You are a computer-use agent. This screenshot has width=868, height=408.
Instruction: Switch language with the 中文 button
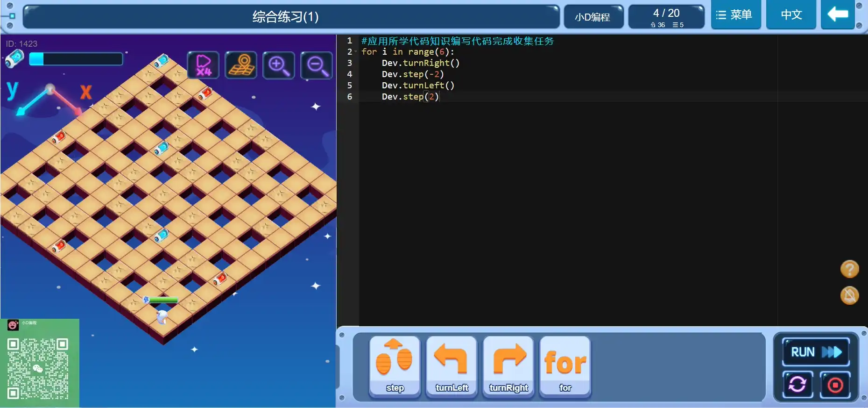pyautogui.click(x=791, y=15)
